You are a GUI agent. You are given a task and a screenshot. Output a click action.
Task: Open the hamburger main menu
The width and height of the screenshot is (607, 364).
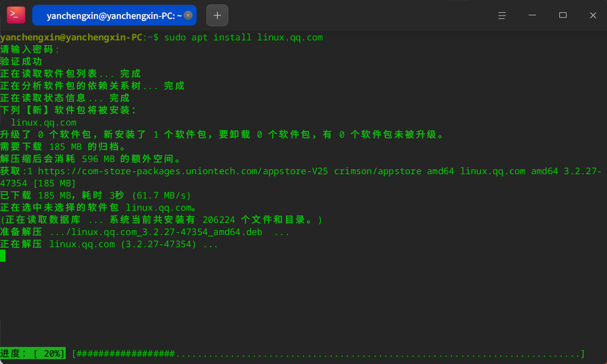(x=502, y=16)
